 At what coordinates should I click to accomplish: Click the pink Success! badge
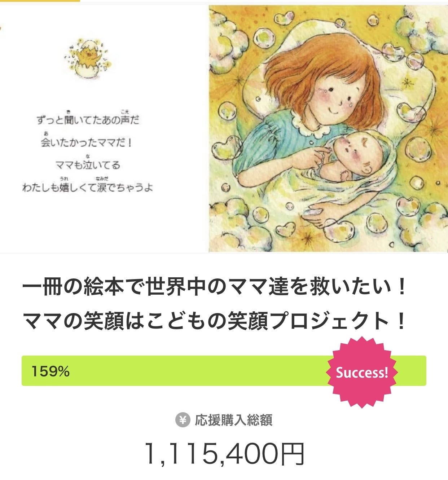[361, 372]
